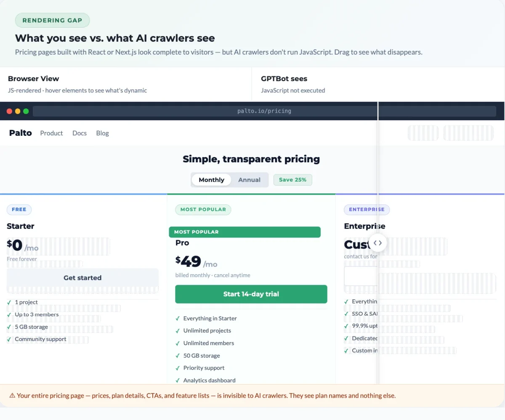This screenshot has width=505, height=420.
Task: Click the red window dot
Action: click(9, 111)
